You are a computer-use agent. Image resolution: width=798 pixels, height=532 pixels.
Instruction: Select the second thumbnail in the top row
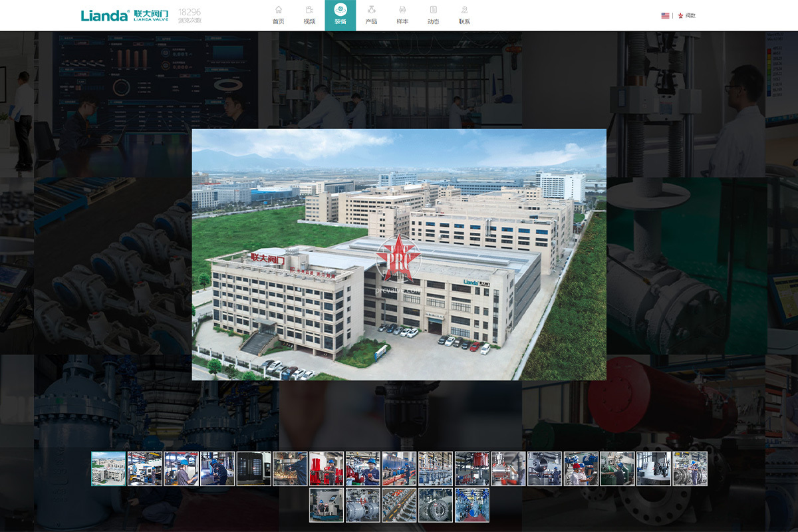(145, 469)
